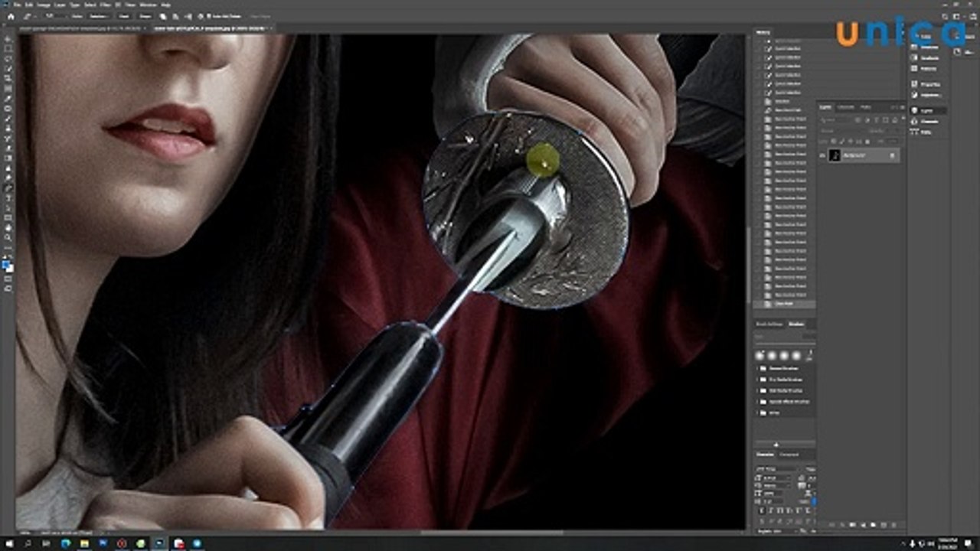The height and width of the screenshot is (551, 980).
Task: Click the Character panel text color swatch
Action: pos(814,501)
